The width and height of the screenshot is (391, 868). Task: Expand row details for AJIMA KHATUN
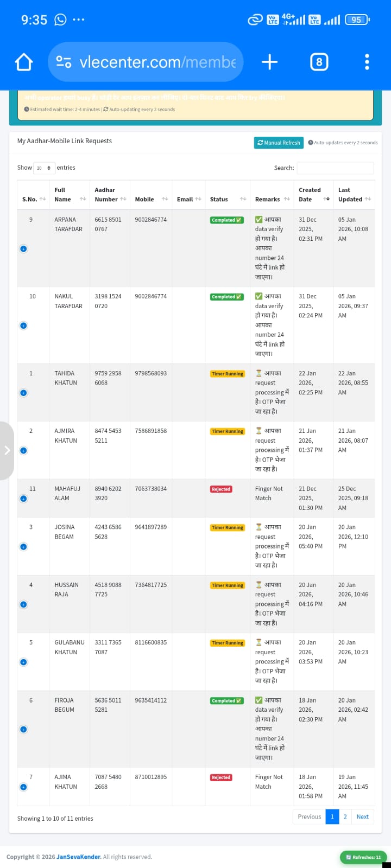[x=23, y=787]
